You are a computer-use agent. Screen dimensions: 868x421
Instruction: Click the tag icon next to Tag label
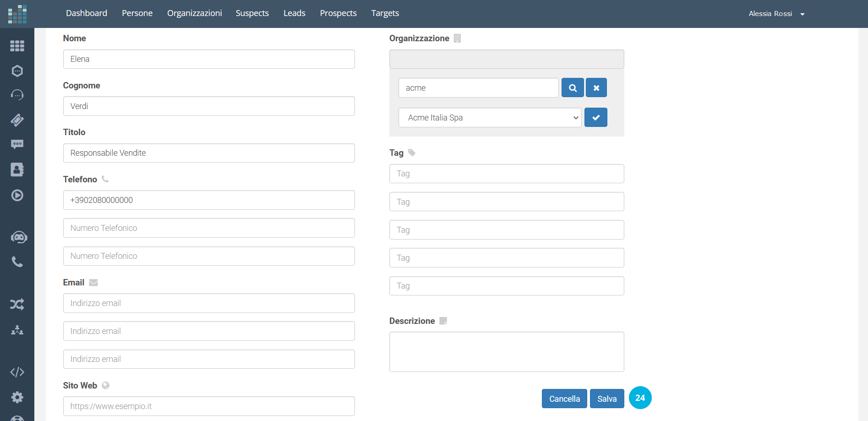pyautogui.click(x=412, y=153)
